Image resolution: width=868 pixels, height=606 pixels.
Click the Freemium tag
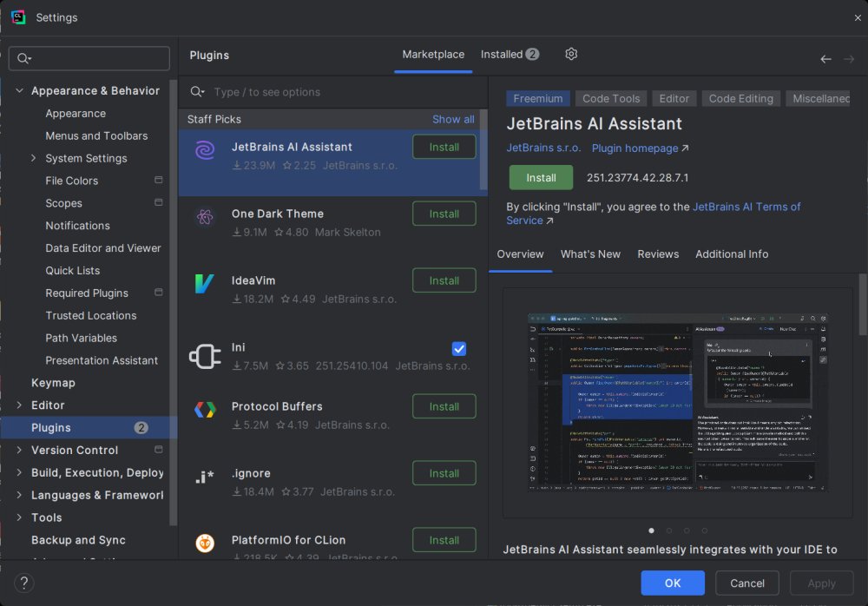(x=537, y=99)
